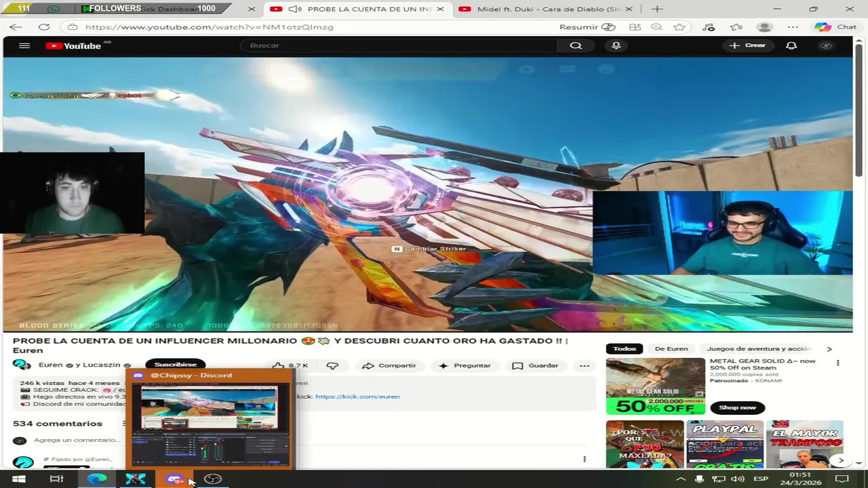Open the EL MAYOR TRAMPOSO short thumbnail
868x488 pixels.
point(804,444)
